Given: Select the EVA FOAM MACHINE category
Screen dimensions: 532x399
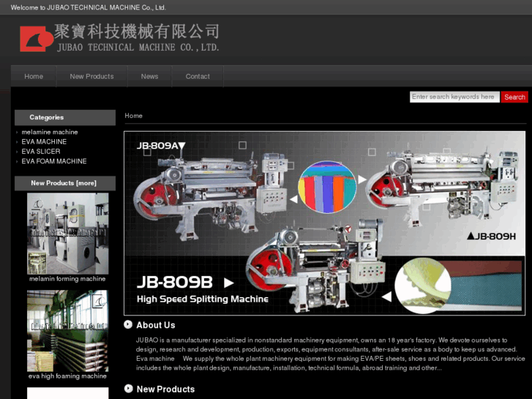Looking at the screenshot, I should tap(54, 161).
